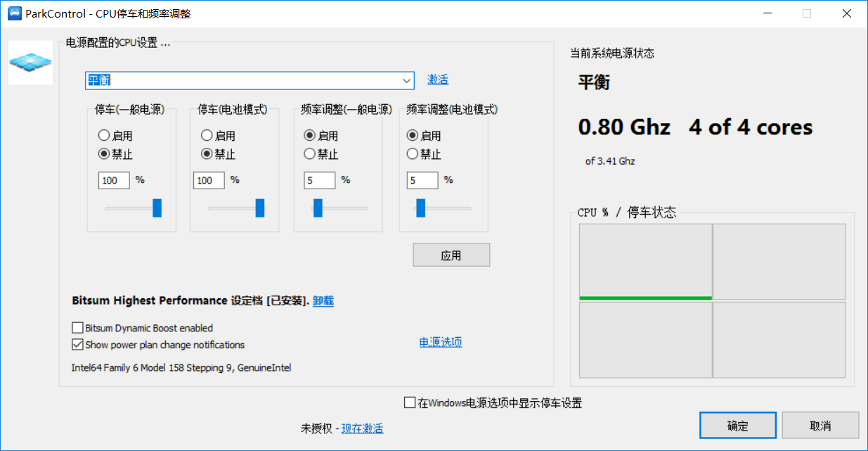This screenshot has width=868, height=451.
Task: Click the ParkControl car icon in title bar
Action: (x=14, y=13)
